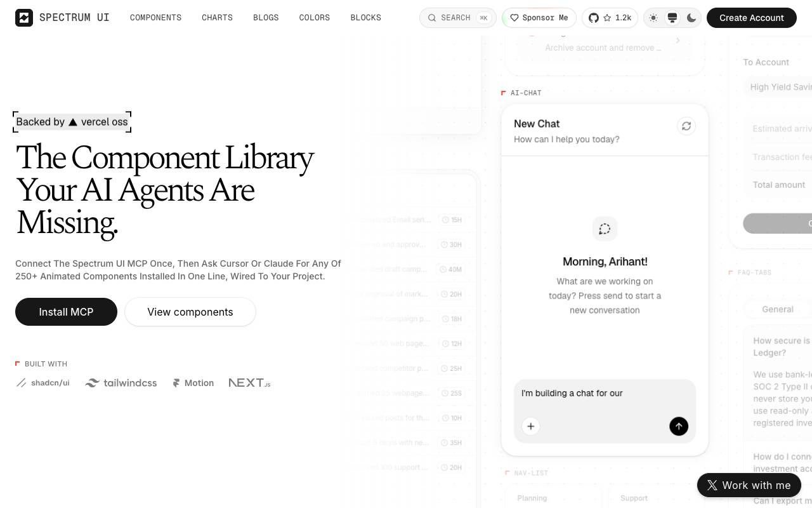This screenshot has width=812, height=508.
Task: Click the send arrow button in chat
Action: [x=679, y=426]
